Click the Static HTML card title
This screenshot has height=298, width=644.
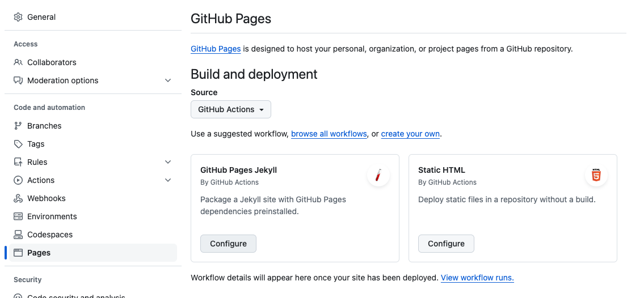click(x=441, y=170)
